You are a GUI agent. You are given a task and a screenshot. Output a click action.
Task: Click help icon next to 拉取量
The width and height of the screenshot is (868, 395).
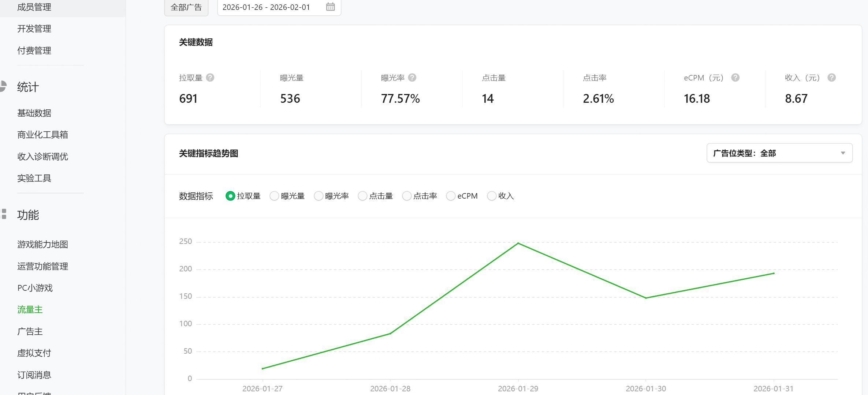point(210,78)
